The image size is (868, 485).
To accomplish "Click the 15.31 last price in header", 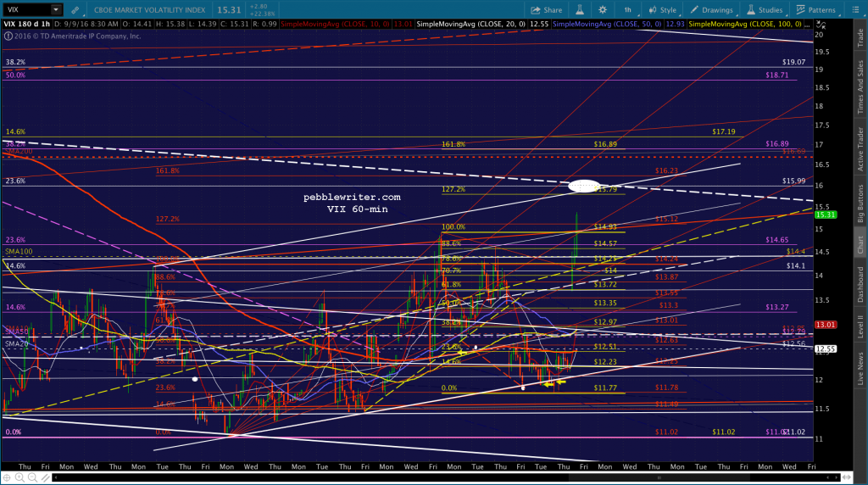I will point(229,10).
